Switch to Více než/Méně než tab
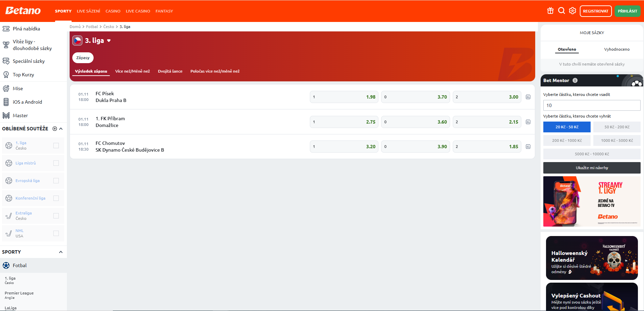644x311 pixels. click(132, 71)
